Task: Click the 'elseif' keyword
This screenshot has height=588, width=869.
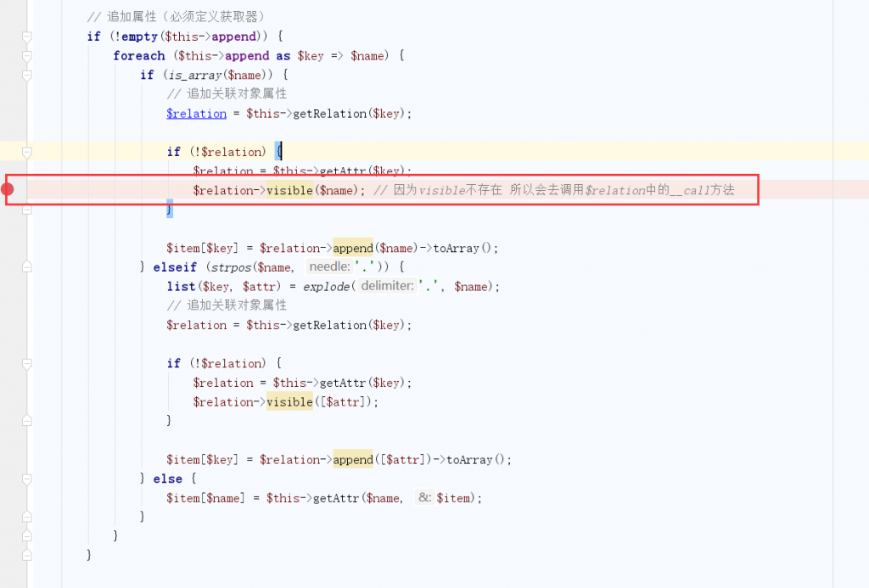Action: point(175,267)
